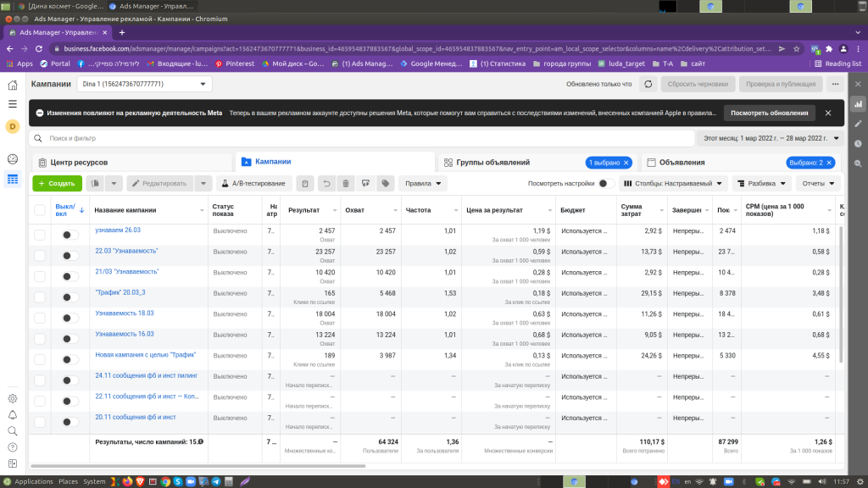Screen dimensions: 868x488
Task: Open settings gear in left sidebar
Action: pyautogui.click(x=13, y=398)
